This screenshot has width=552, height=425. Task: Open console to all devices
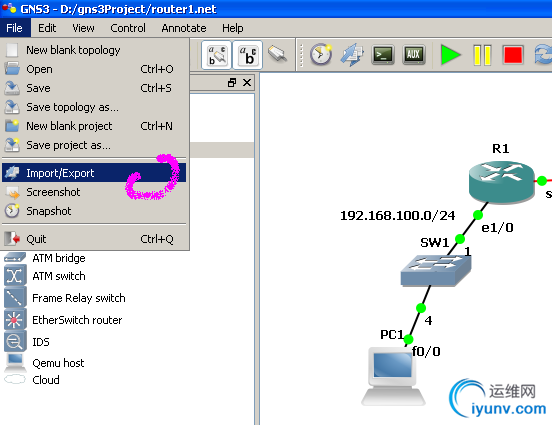(x=383, y=55)
